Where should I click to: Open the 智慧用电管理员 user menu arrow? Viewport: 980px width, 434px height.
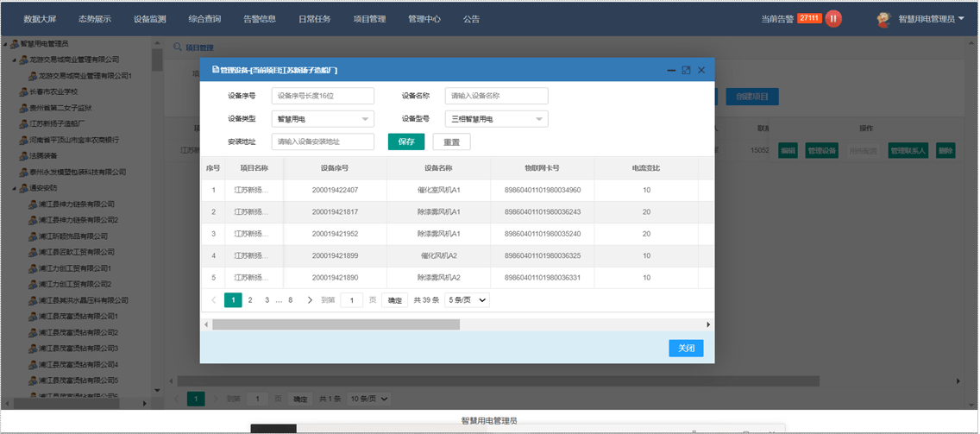pyautogui.click(x=969, y=19)
